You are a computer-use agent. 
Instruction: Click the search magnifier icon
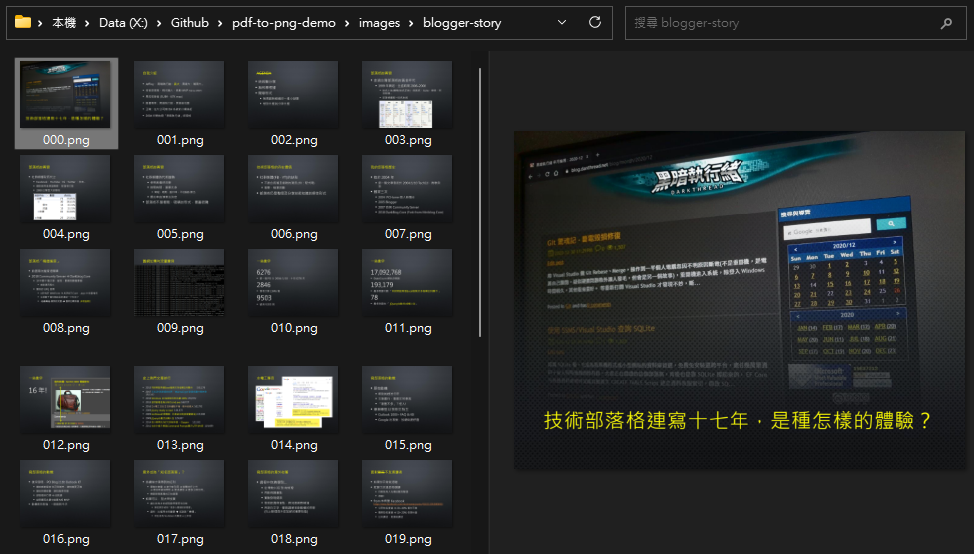pyautogui.click(x=945, y=22)
